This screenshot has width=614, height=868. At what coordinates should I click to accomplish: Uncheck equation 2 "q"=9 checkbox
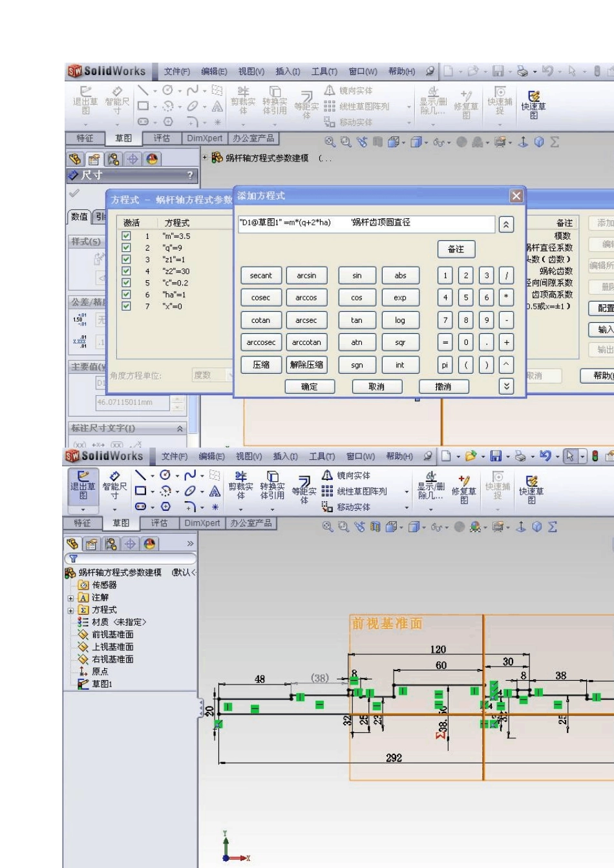(x=126, y=247)
